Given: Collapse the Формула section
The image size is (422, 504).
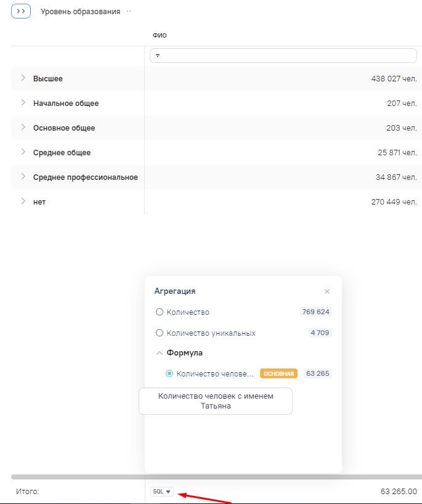Looking at the screenshot, I should 160,353.
